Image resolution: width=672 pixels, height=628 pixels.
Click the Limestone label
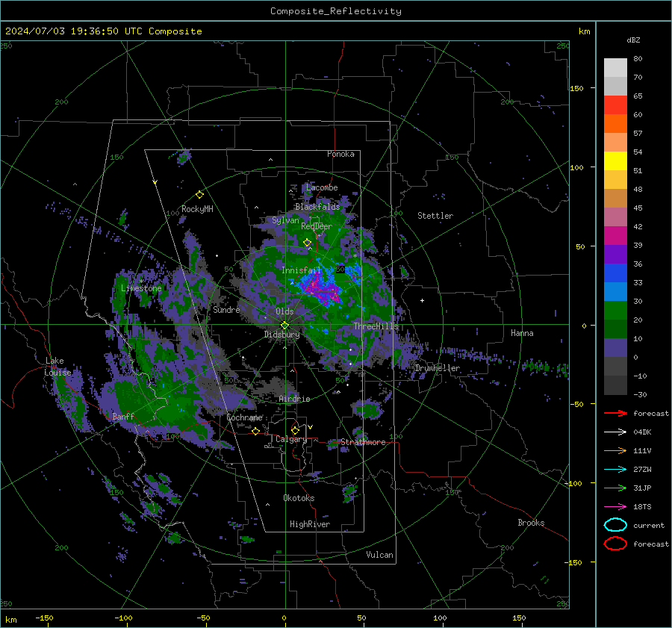(141, 288)
